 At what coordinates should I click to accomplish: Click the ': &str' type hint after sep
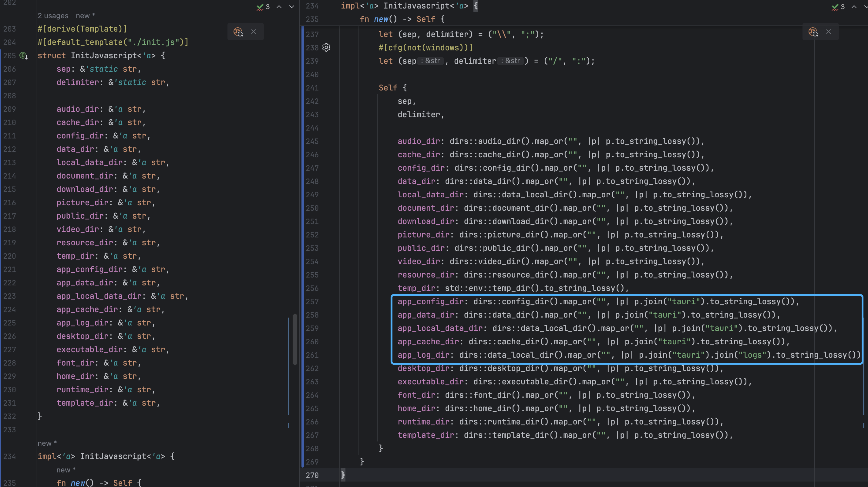coord(430,61)
